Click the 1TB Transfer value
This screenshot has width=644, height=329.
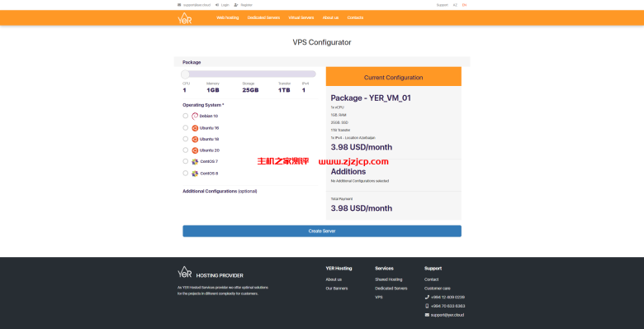pos(284,90)
